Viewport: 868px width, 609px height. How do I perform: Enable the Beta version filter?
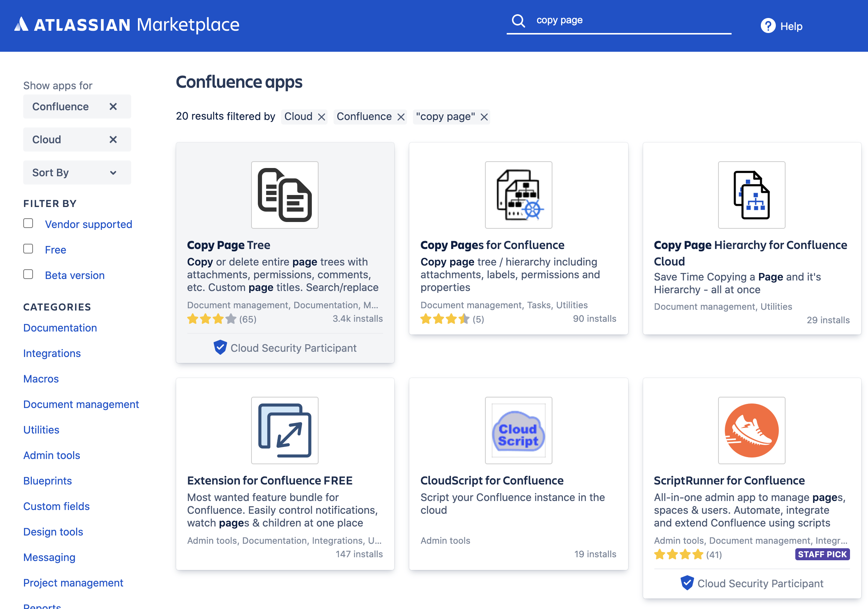tap(28, 274)
